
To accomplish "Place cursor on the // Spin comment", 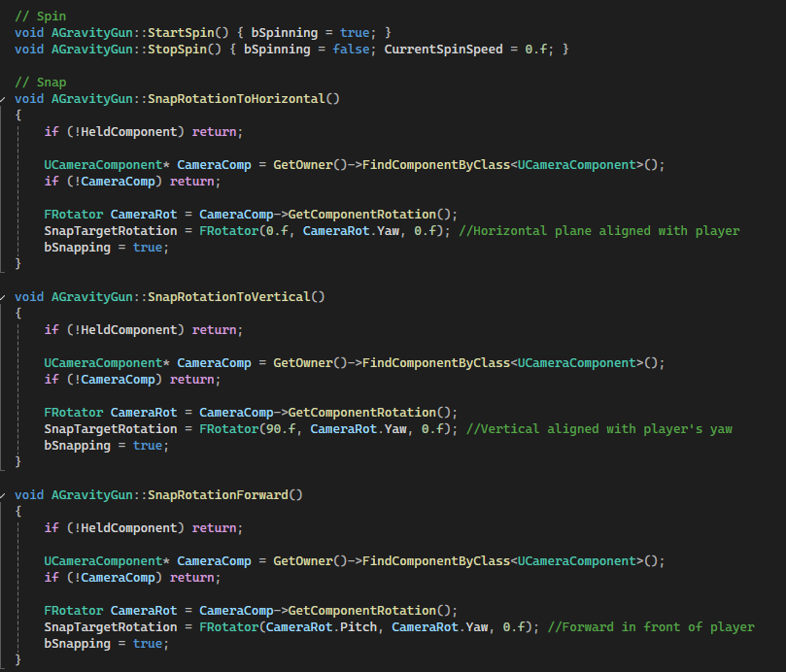I will point(40,17).
